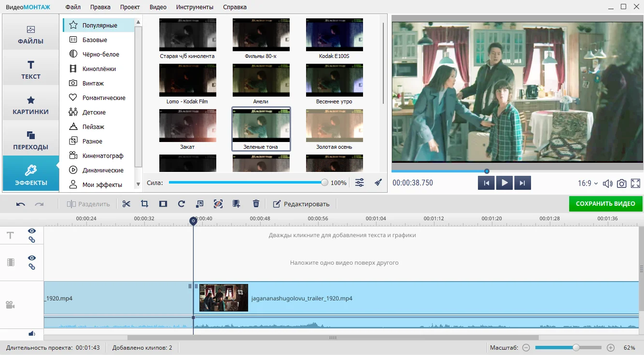644x355 pixels.
Task: Switch to the КАРТИНКИ tab
Action: [x=31, y=103]
